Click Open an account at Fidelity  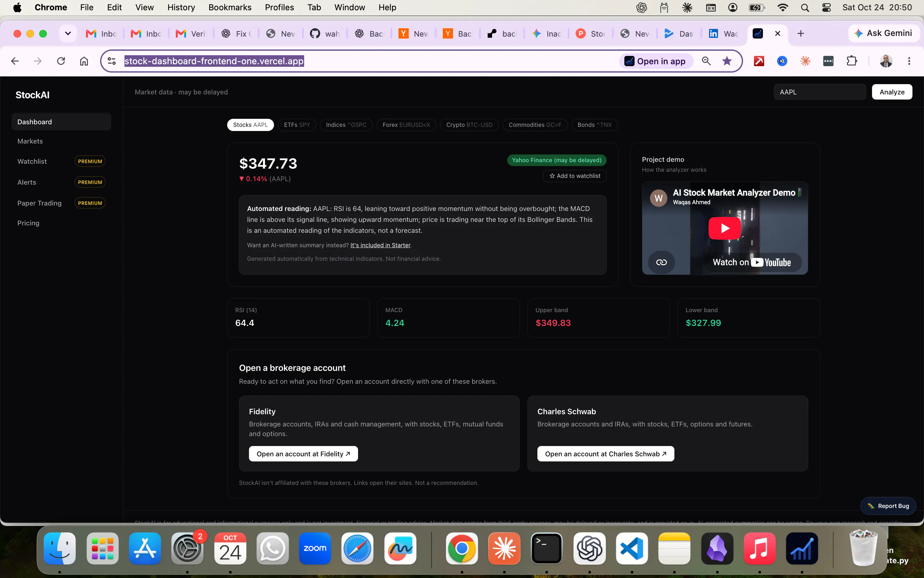click(x=303, y=454)
